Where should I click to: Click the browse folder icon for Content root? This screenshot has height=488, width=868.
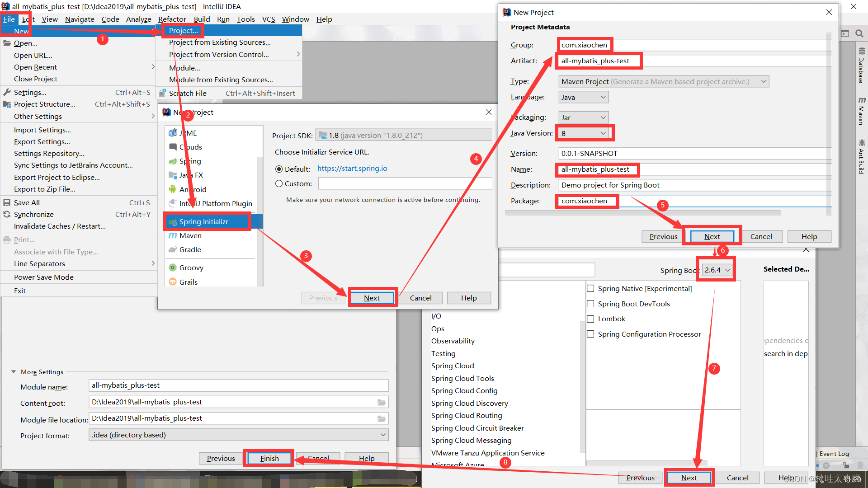tap(382, 402)
